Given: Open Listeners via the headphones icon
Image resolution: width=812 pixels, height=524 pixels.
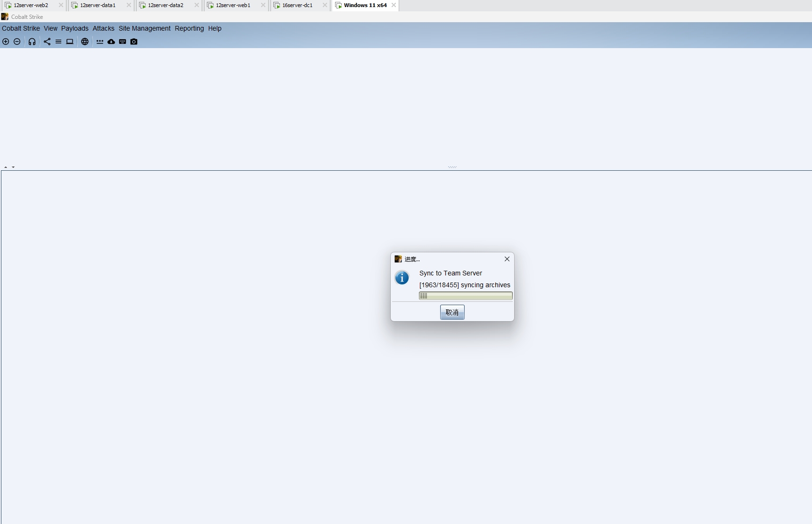Looking at the screenshot, I should [x=32, y=42].
